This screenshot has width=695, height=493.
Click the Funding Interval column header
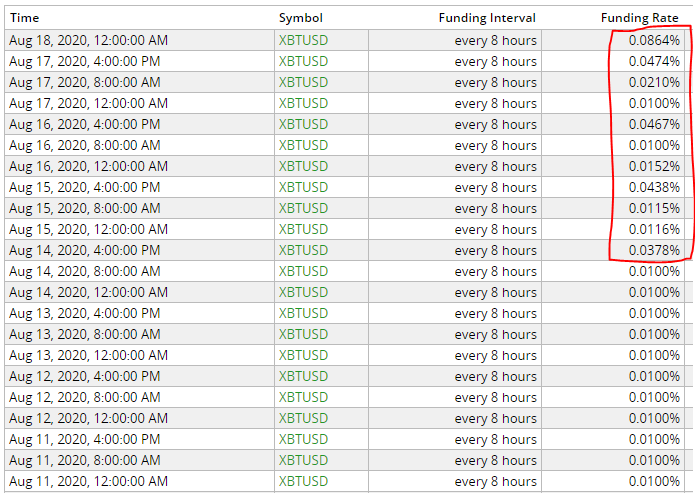(487, 18)
